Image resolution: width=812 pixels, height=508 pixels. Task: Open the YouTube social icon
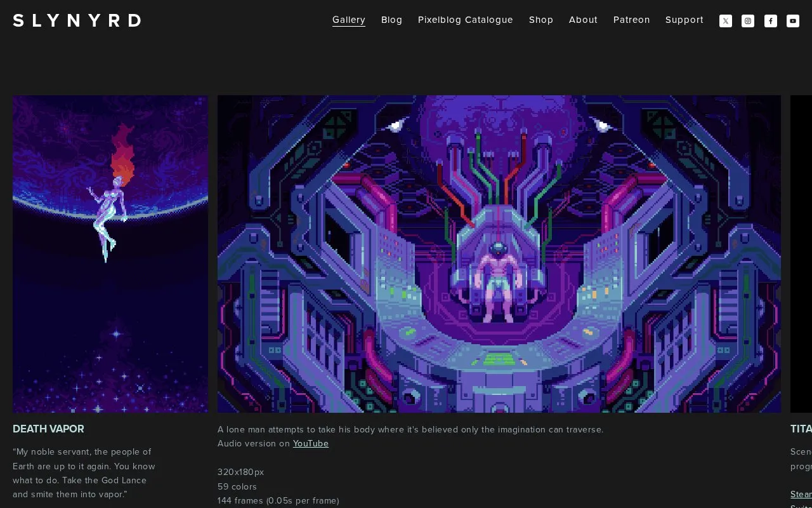click(x=793, y=21)
